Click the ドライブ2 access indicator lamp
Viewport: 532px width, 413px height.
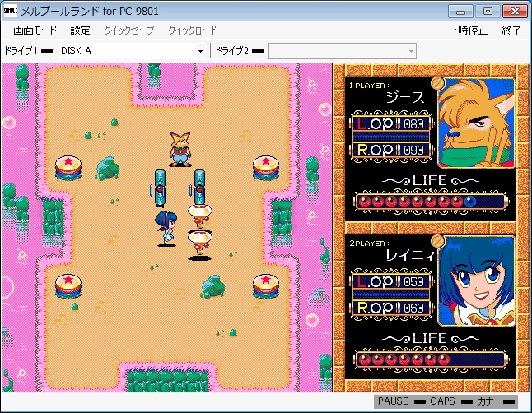coord(258,52)
